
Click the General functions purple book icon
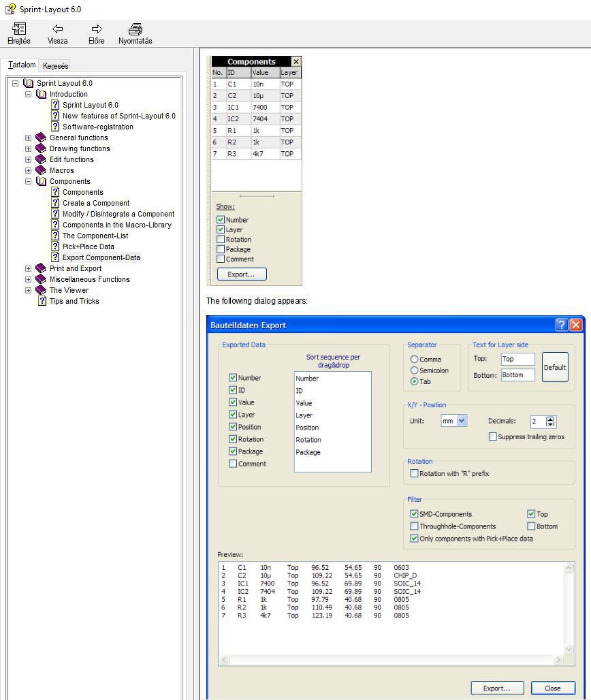(x=41, y=138)
